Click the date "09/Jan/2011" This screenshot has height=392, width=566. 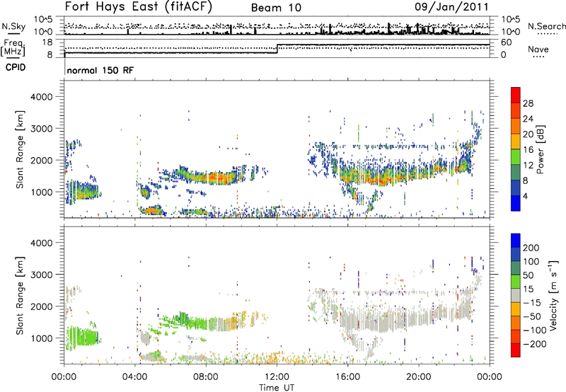[451, 6]
